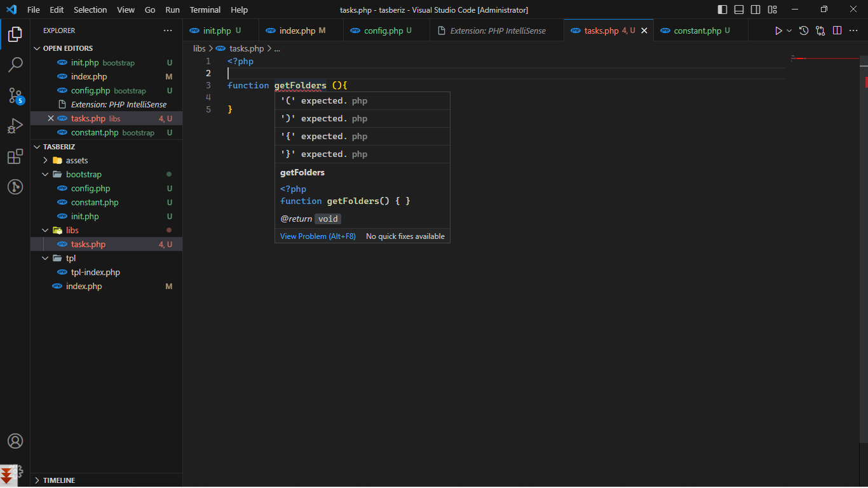This screenshot has width=868, height=488.
Task: Switch to the init.php tab
Action: pos(220,30)
